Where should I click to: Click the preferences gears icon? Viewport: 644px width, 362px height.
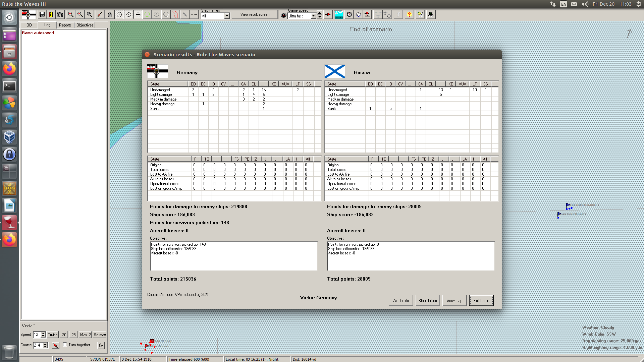(60, 14)
